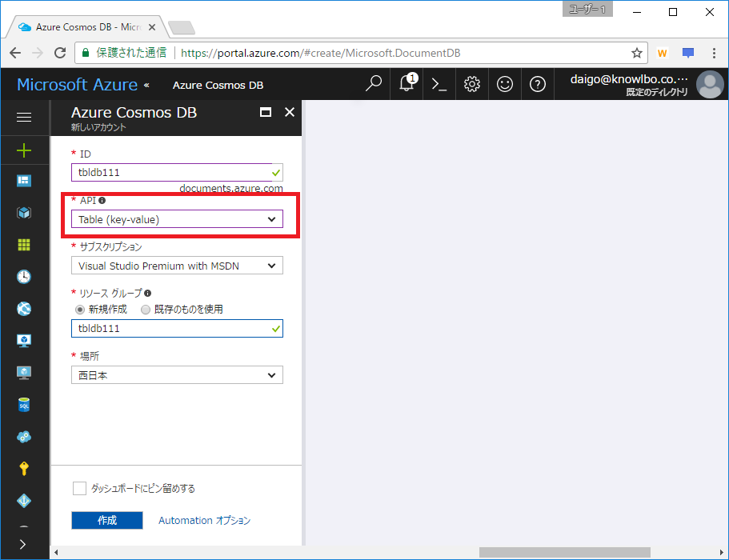Open the yellow key Subscriptions icon
This screenshot has width=729, height=560.
24,469
